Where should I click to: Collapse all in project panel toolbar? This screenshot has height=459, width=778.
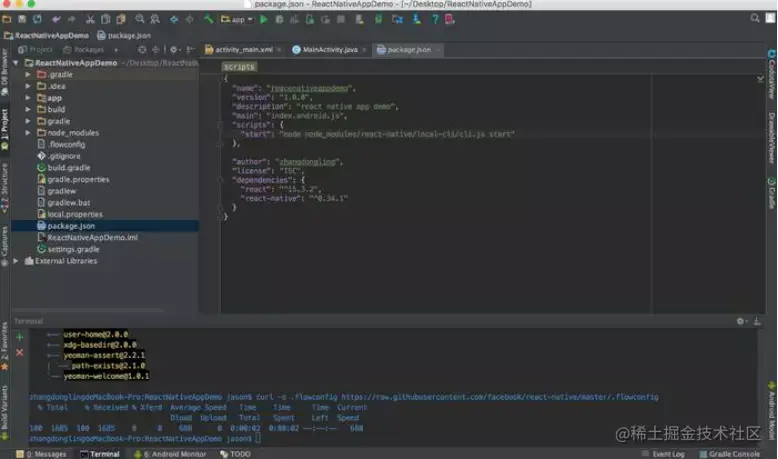coord(155,50)
